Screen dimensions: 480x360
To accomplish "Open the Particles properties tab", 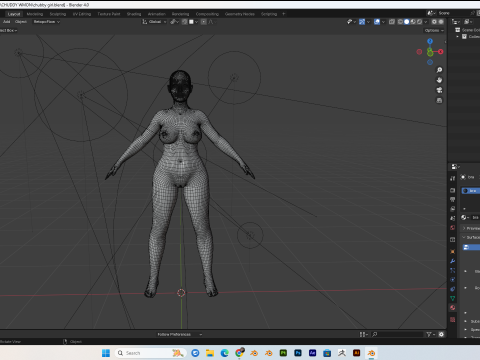I will pyautogui.click(x=452, y=270).
